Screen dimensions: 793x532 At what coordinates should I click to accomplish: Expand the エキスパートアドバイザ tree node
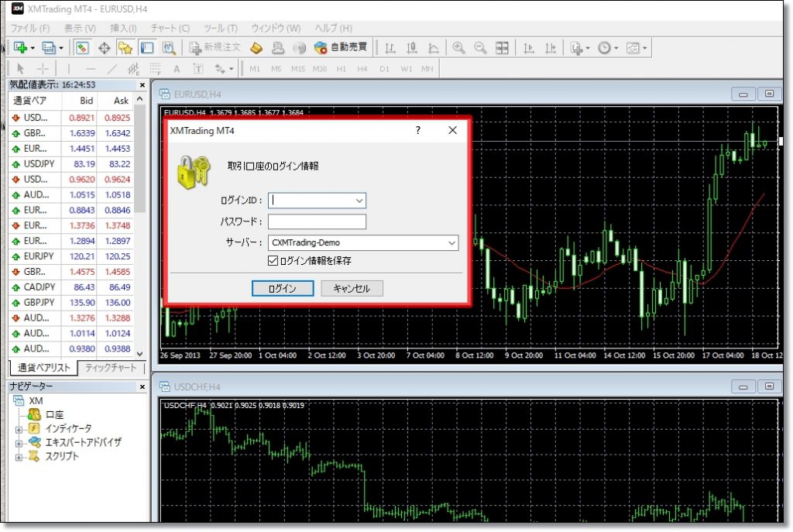[x=19, y=444]
